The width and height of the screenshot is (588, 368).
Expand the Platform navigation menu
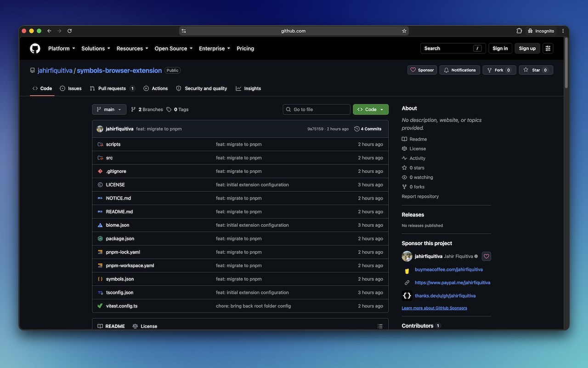tap(62, 48)
